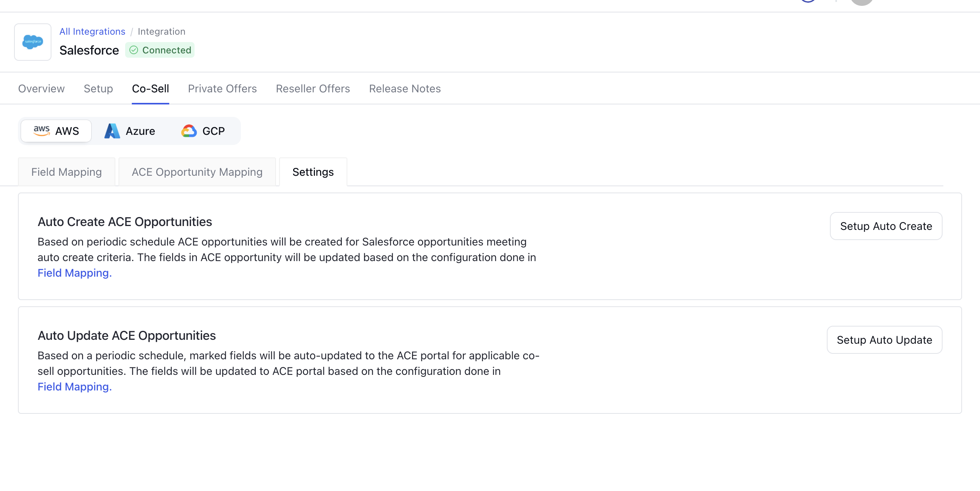Click the Auto Update ACE Opportunities heading
Screen dimensions: 980x491
[127, 336]
